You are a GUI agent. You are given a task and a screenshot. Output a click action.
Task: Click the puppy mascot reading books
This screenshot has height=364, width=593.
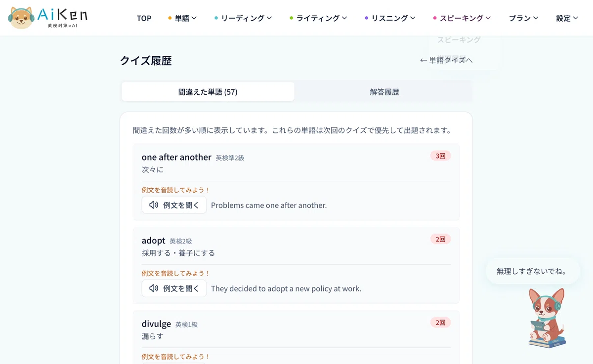[547, 318]
